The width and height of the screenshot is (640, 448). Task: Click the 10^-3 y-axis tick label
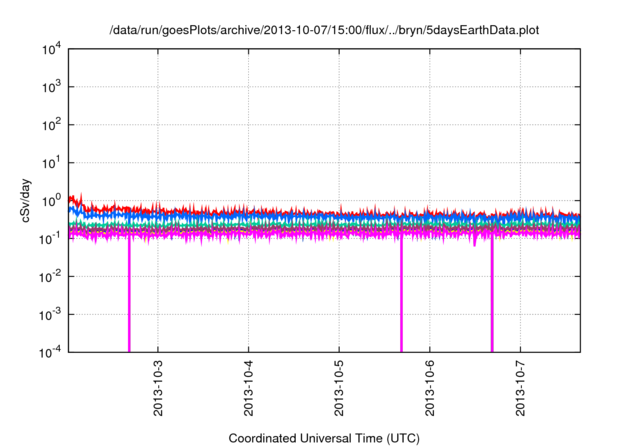[50, 315]
